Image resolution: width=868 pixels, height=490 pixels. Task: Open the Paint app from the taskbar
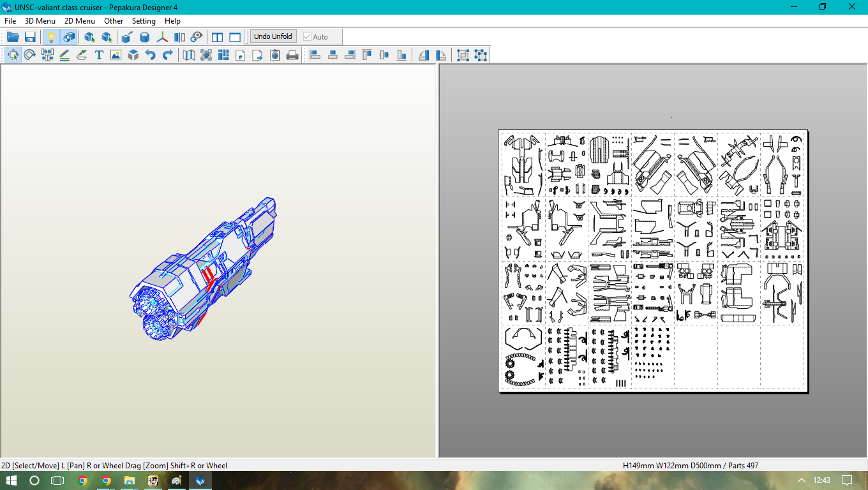coord(177,480)
